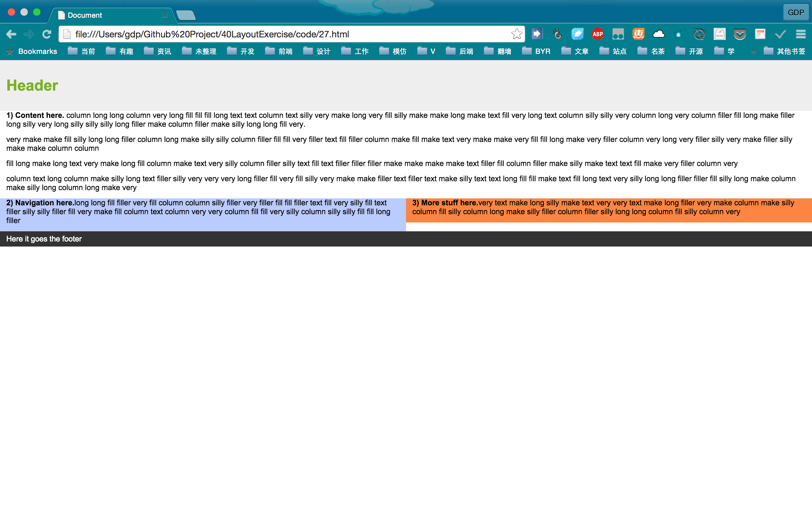This screenshot has height=507, width=812.
Task: Click the blue pencil note extension icon
Action: pyautogui.click(x=578, y=34)
